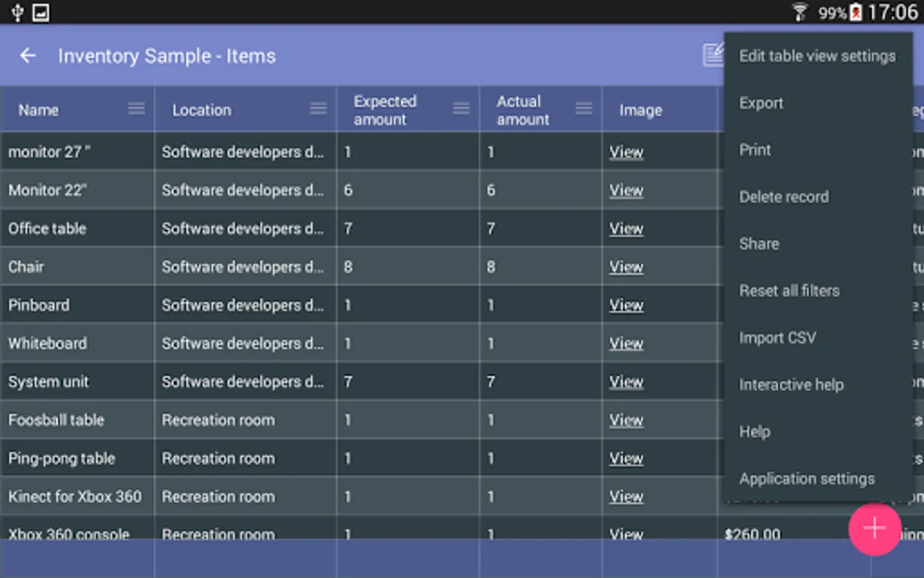View image for Pinboard row
Screen dimensions: 924x578
click(x=626, y=305)
